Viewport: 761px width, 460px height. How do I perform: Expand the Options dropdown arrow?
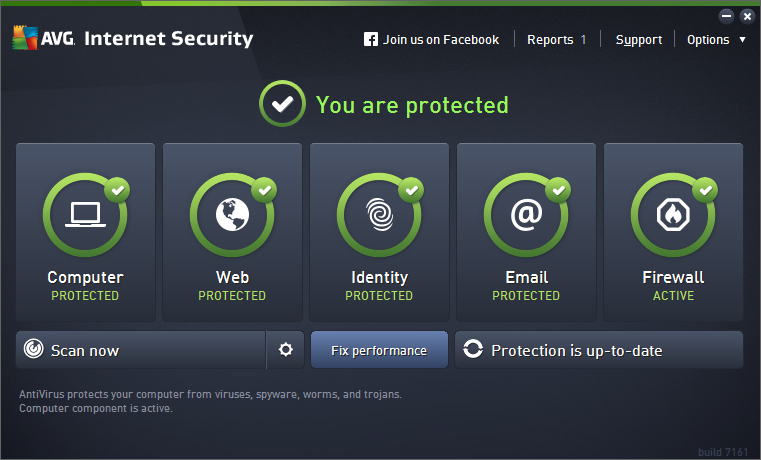click(x=742, y=40)
